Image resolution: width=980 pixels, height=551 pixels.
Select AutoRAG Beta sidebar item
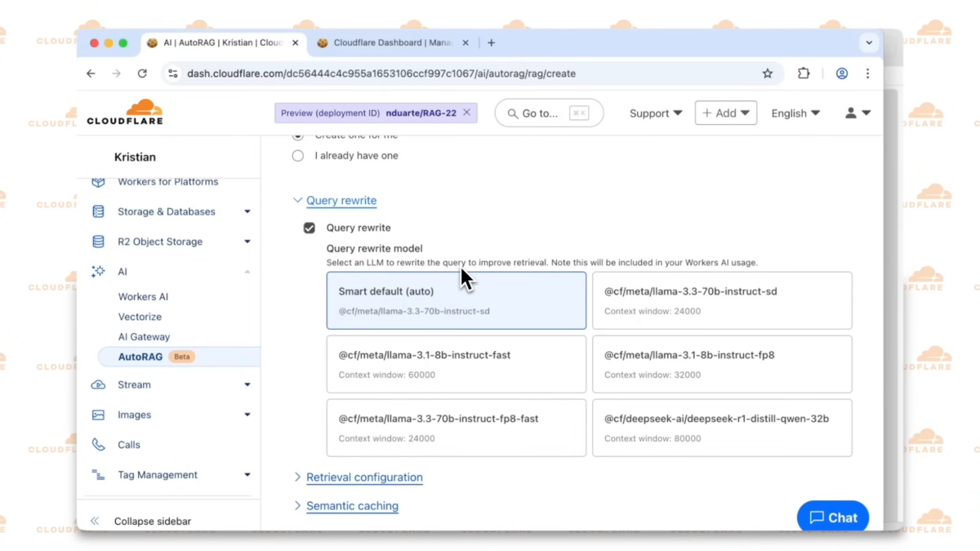pos(179,357)
